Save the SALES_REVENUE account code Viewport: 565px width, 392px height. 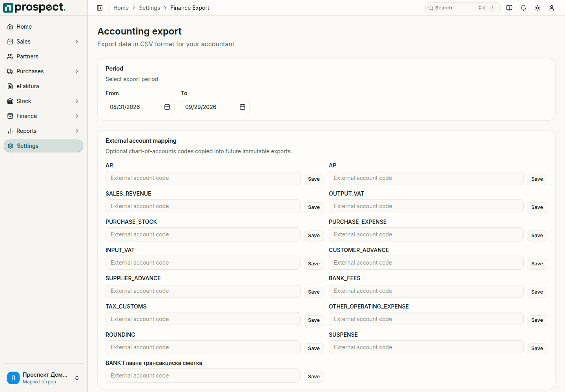314,207
